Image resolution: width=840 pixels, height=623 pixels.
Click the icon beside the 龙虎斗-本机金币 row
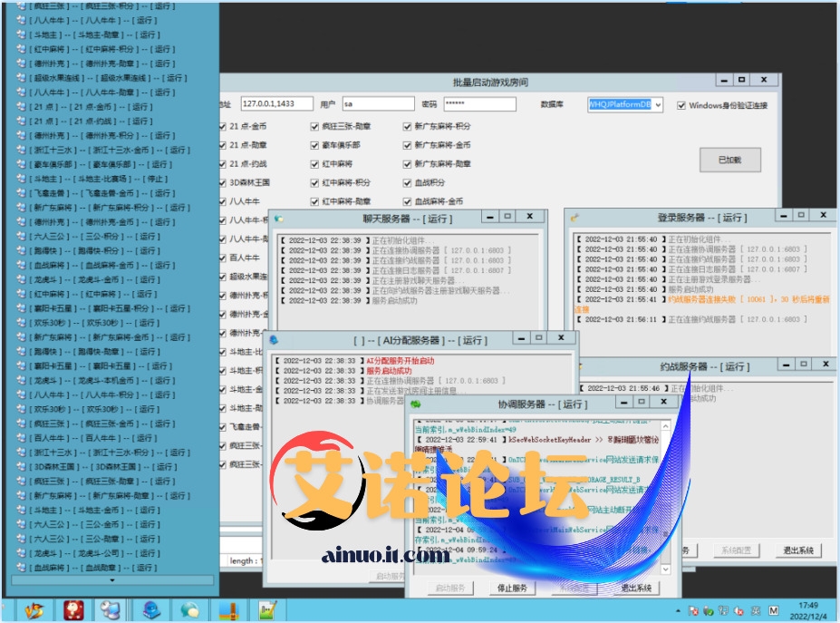[x=21, y=380]
